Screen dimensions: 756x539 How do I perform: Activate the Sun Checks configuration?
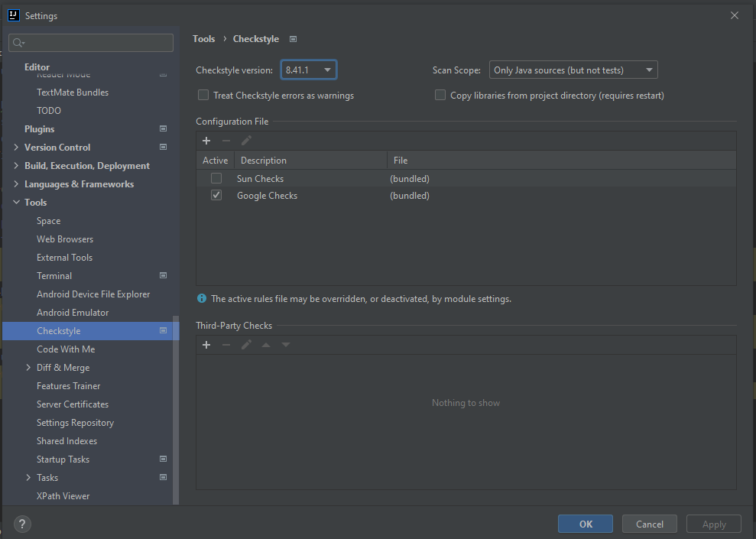click(216, 178)
